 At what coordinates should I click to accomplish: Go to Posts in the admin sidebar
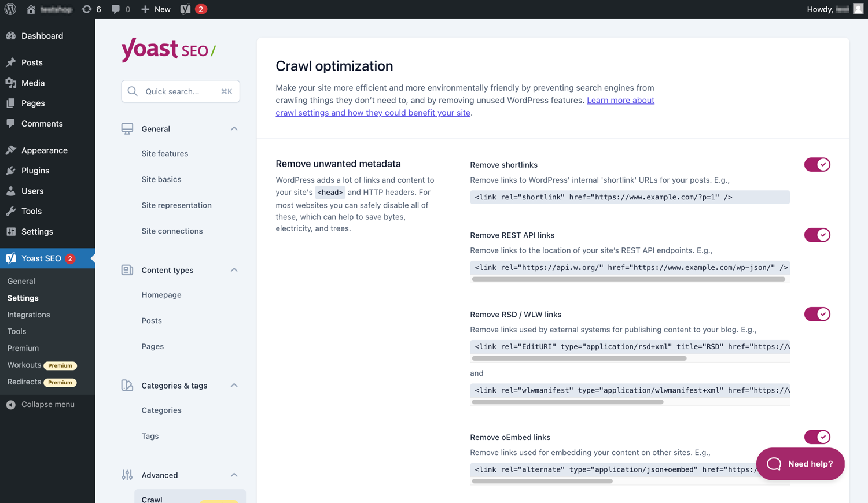(x=32, y=62)
